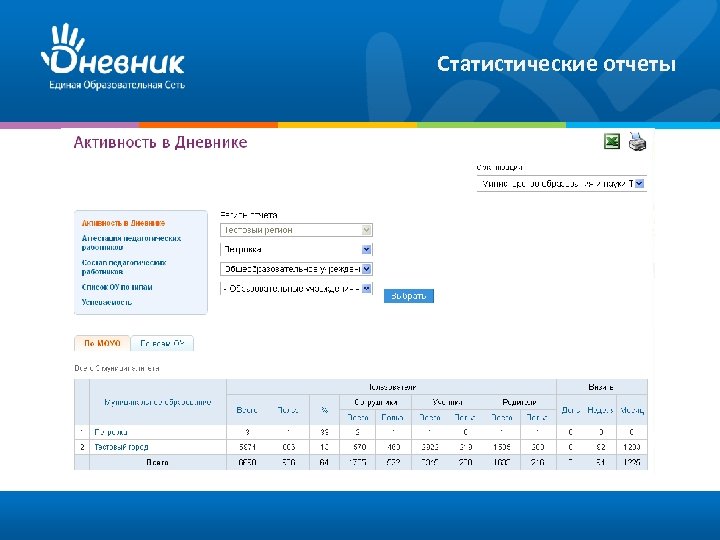Expand the Петровка municipality dropdown
Image resolution: width=720 pixels, height=540 pixels.
coord(296,249)
